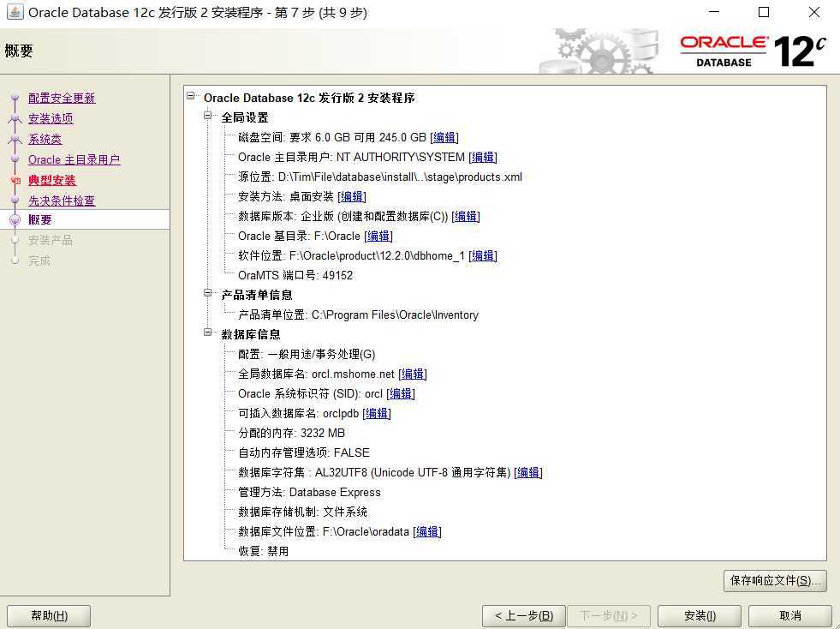Edit the 数据库文件位置 F:\Oracle\oradata
This screenshot has width=840, height=629.
tap(427, 532)
